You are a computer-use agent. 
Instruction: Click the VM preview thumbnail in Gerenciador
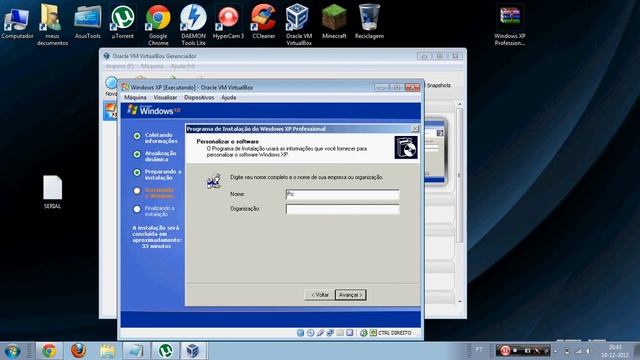(435, 152)
